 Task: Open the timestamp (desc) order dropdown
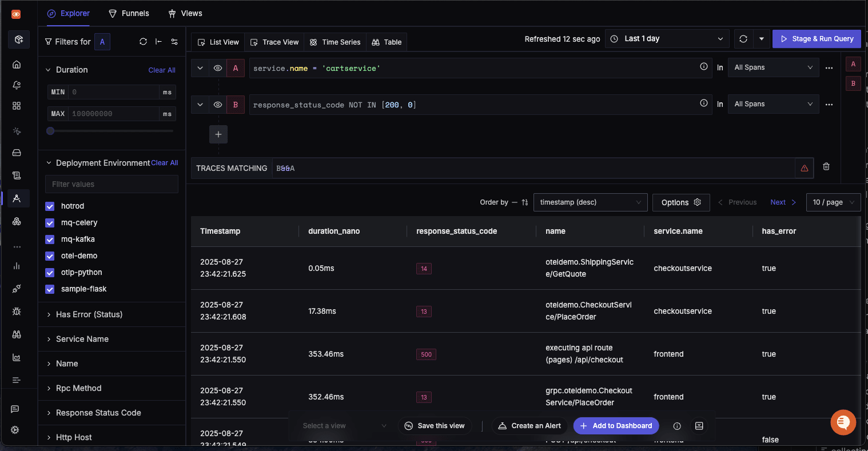(x=590, y=202)
